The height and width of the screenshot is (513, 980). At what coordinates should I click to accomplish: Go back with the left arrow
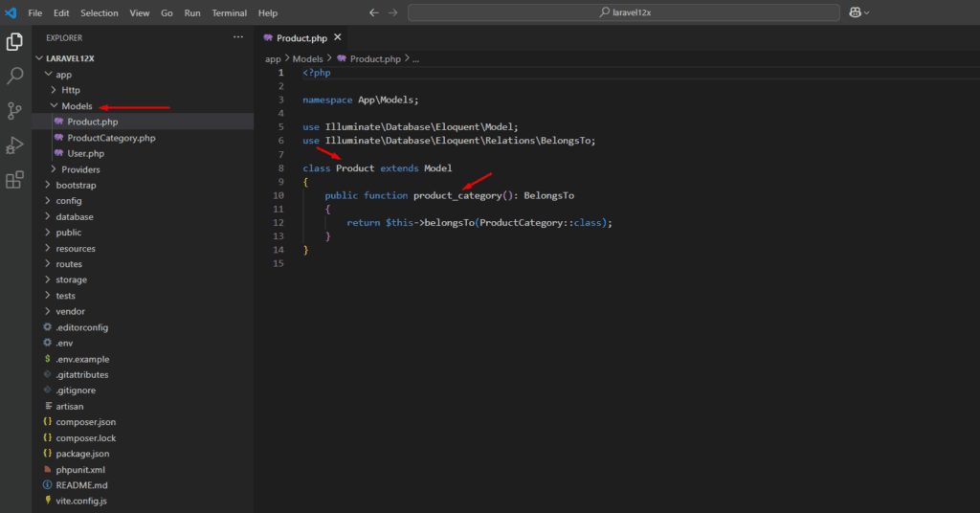pyautogui.click(x=374, y=13)
